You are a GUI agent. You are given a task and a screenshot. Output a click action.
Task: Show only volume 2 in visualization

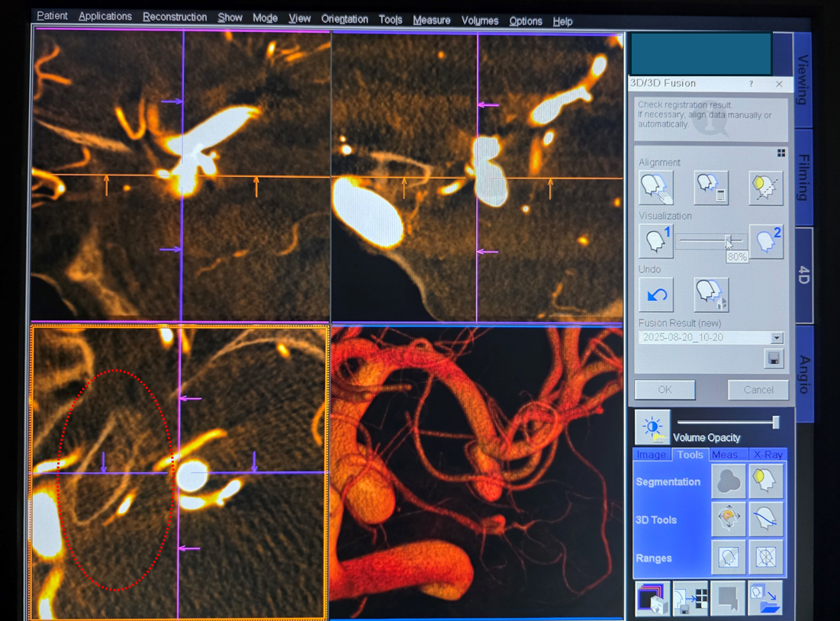766,241
